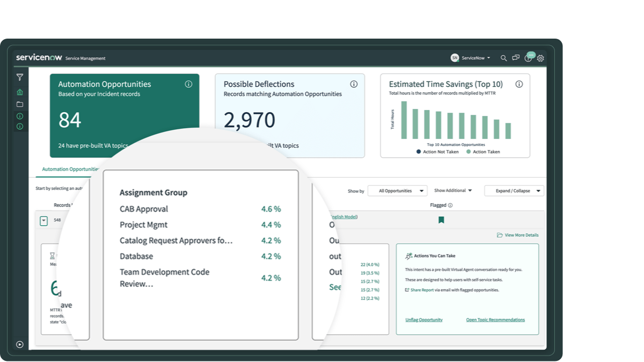Viewport: 644px width, 362px height.
Task: Click the folder icon in the sidebar
Action: pyautogui.click(x=20, y=104)
